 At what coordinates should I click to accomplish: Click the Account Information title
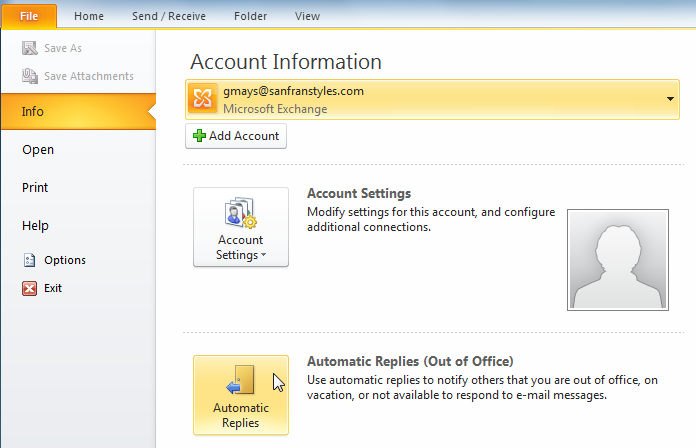[x=286, y=62]
